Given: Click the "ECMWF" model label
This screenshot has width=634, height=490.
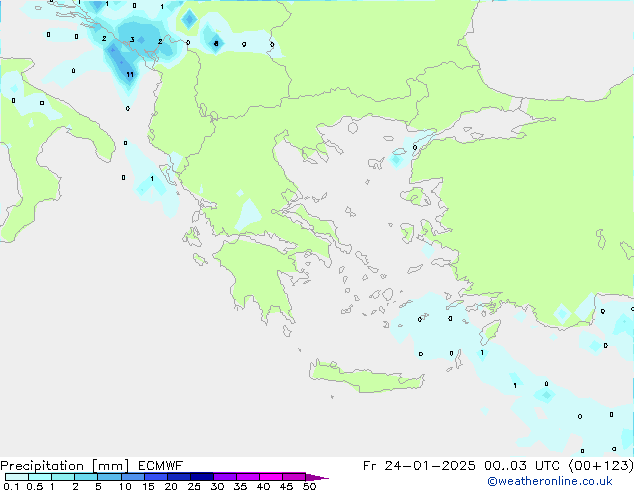Looking at the screenshot, I should click(x=161, y=466).
